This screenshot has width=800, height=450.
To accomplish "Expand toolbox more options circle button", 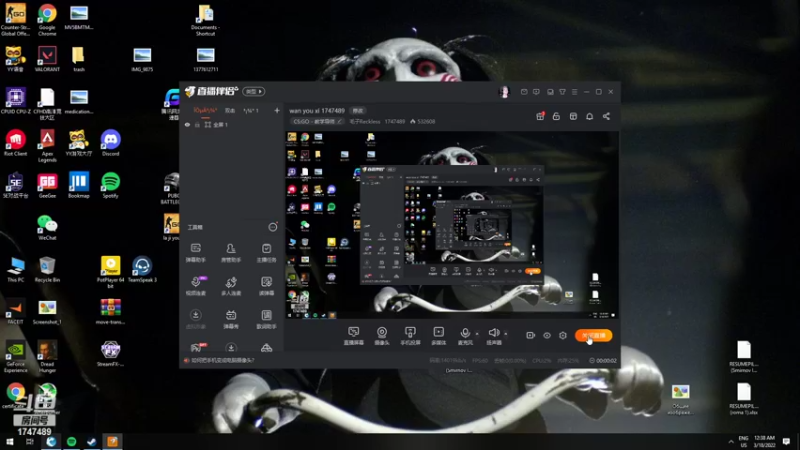I will click(x=273, y=227).
